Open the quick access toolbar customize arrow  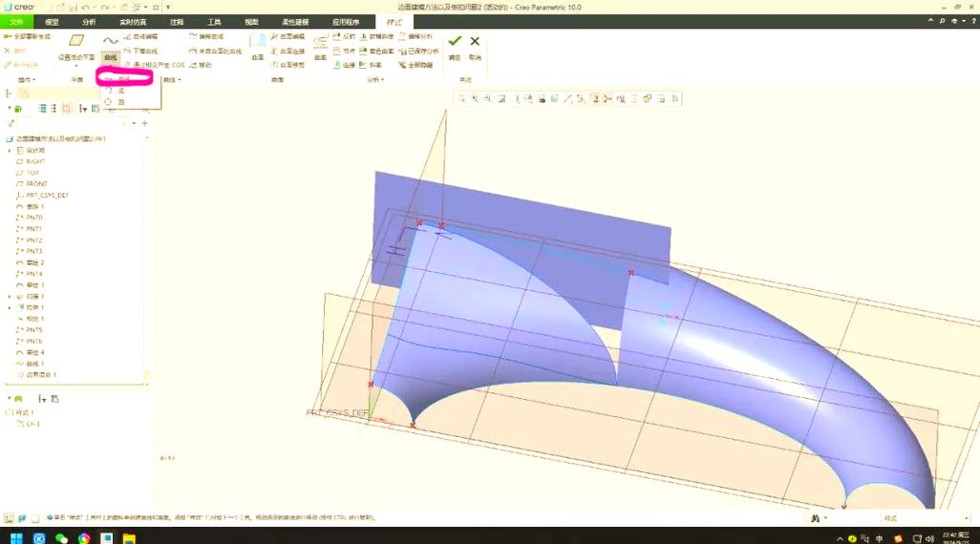[168, 7]
